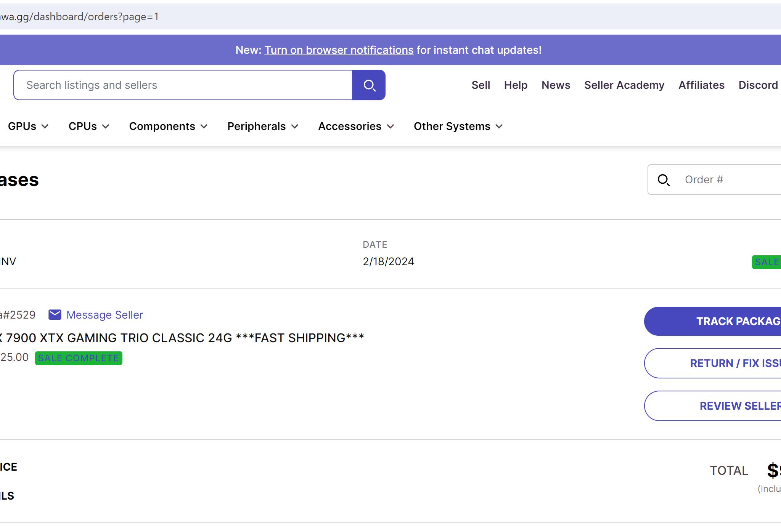The width and height of the screenshot is (781, 532).
Task: Click the browser address bar URL
Action: [79, 17]
